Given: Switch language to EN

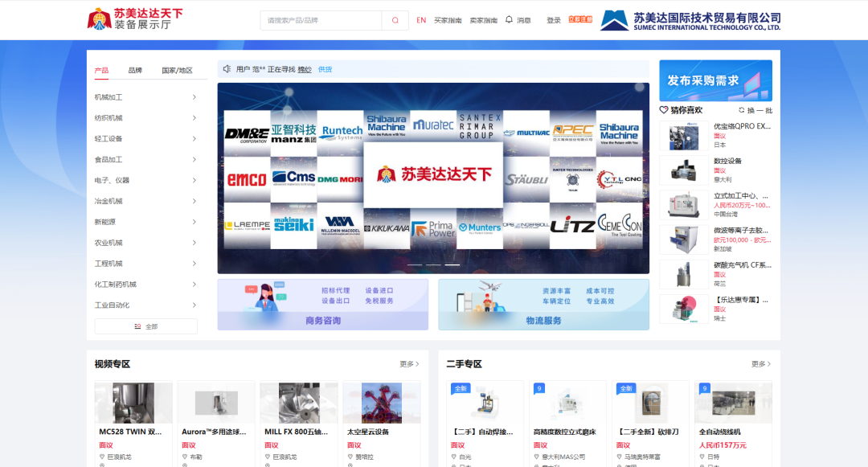Looking at the screenshot, I should pyautogui.click(x=421, y=20).
